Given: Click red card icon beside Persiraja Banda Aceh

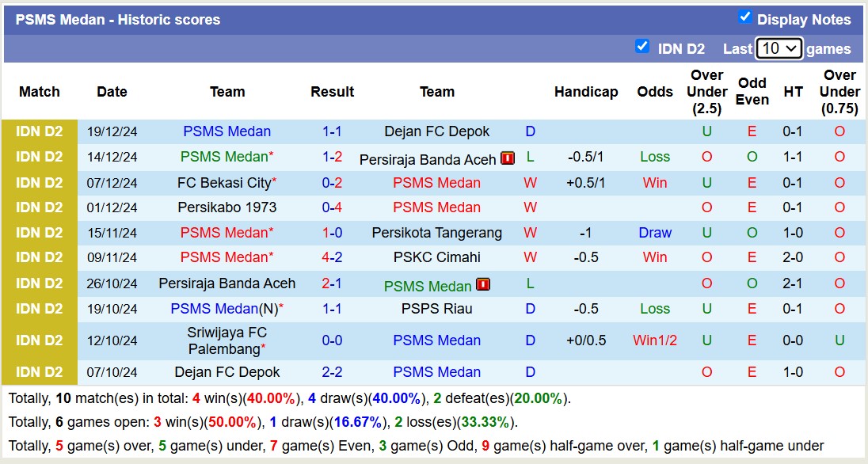Looking at the screenshot, I should coord(508,158).
